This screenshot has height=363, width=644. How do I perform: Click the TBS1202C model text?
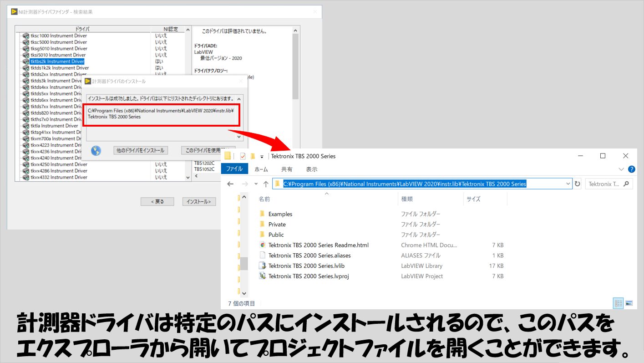tap(204, 163)
